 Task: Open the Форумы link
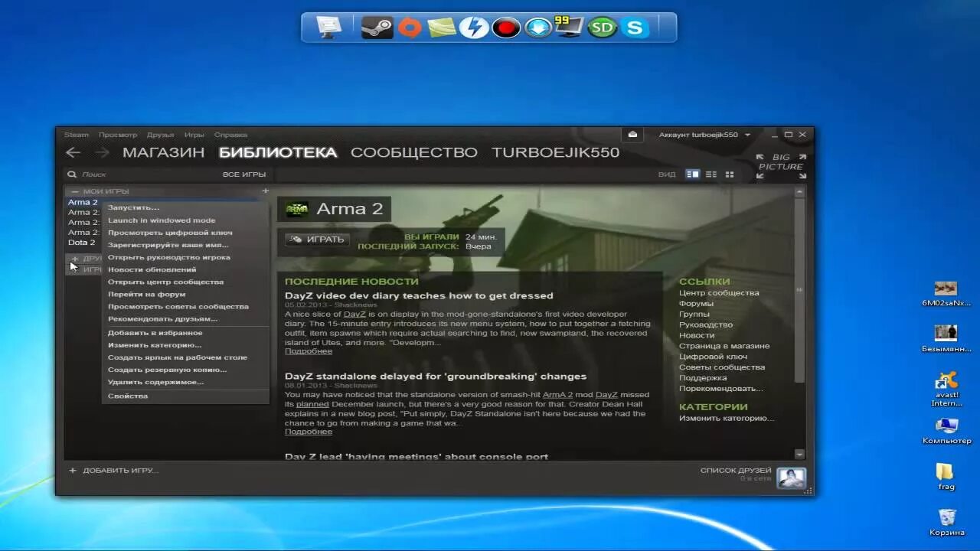pyautogui.click(x=696, y=303)
